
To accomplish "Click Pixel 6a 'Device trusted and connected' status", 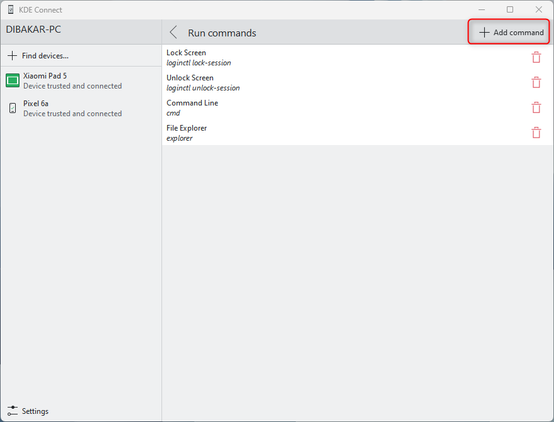I will click(72, 113).
